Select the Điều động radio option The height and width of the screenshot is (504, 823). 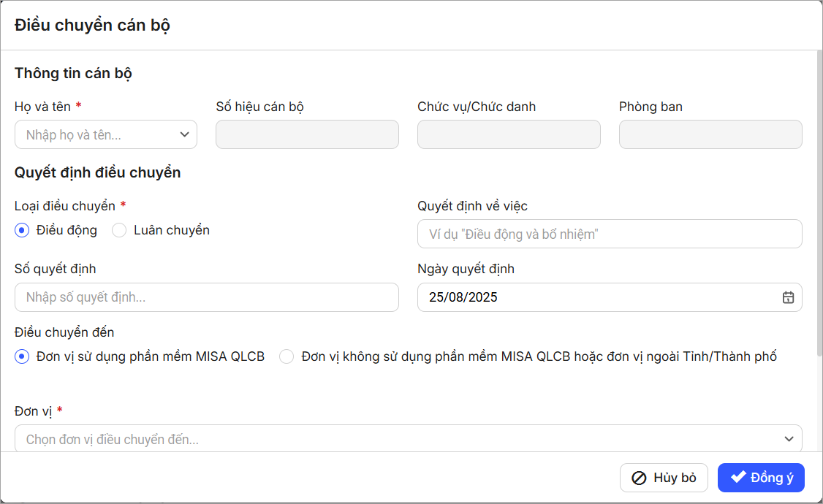point(22,230)
